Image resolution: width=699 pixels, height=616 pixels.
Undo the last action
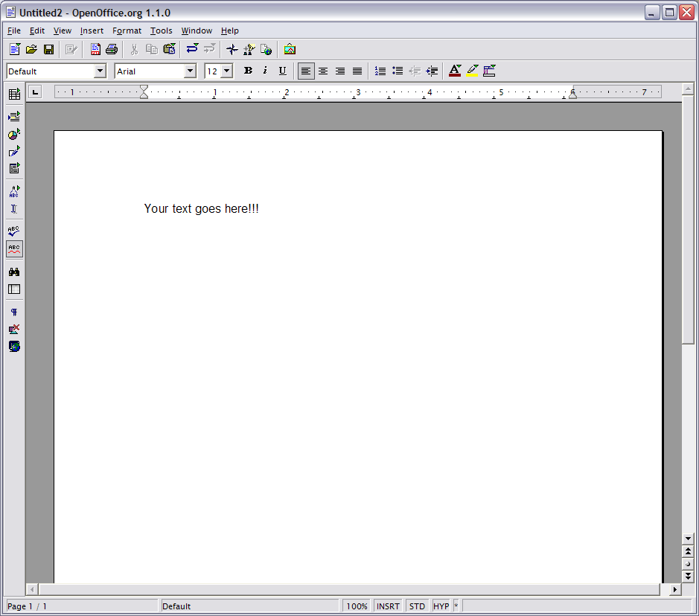point(192,49)
